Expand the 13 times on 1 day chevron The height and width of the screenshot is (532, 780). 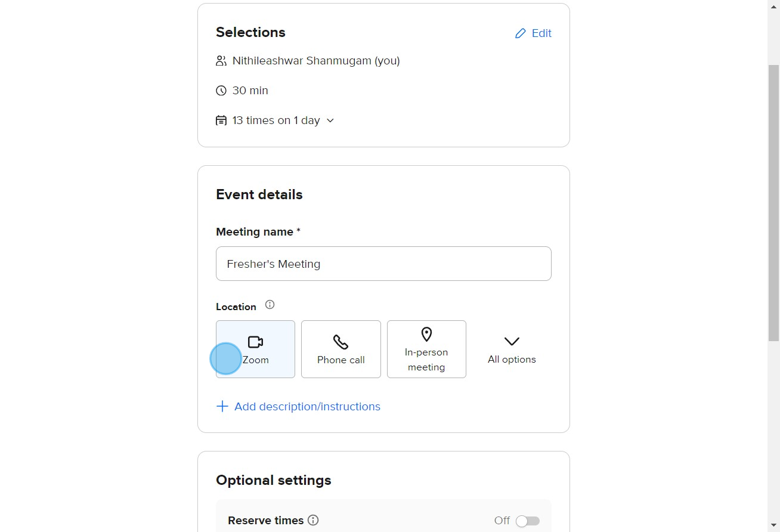(x=330, y=120)
